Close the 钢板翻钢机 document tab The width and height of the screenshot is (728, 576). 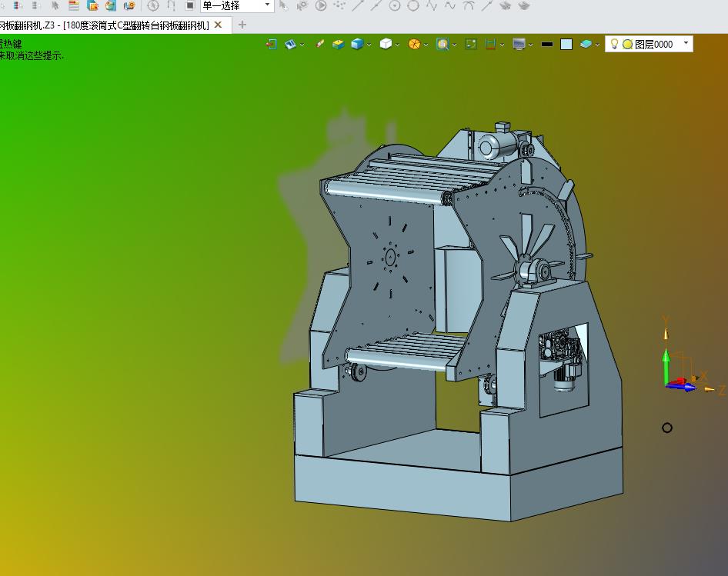218,25
